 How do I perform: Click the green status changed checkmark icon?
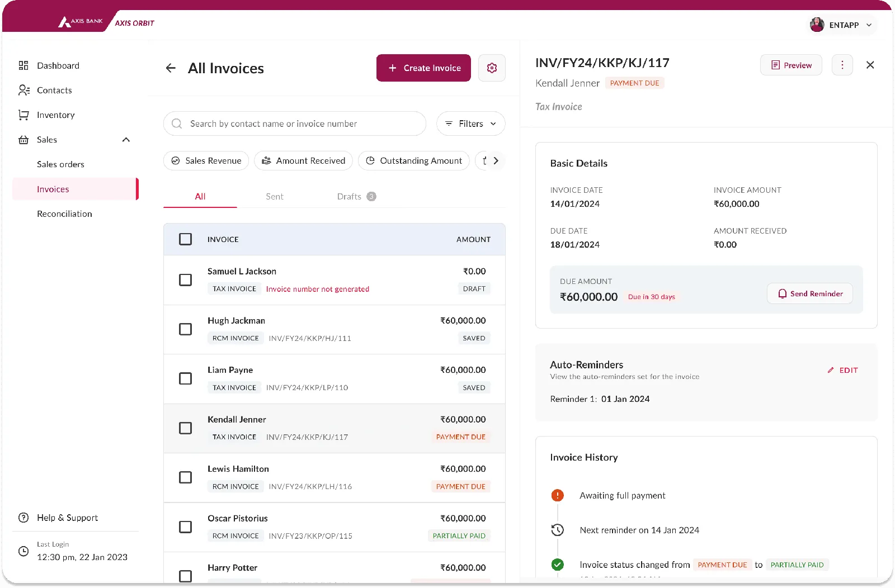point(557,565)
